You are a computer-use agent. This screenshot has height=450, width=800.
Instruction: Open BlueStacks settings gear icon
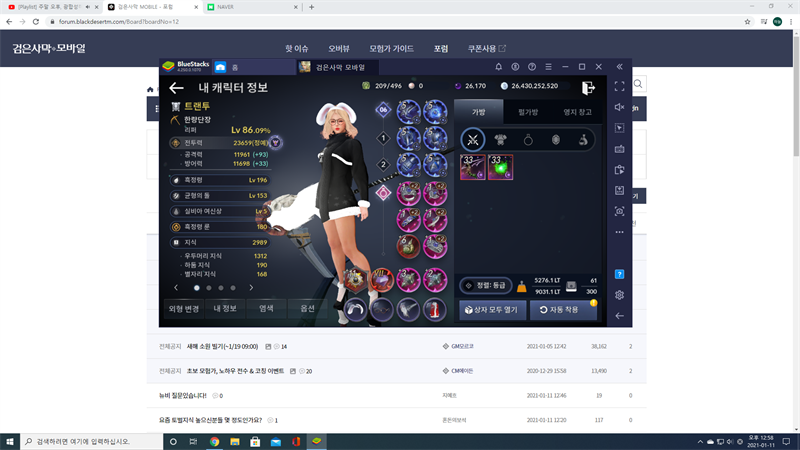[x=620, y=295]
